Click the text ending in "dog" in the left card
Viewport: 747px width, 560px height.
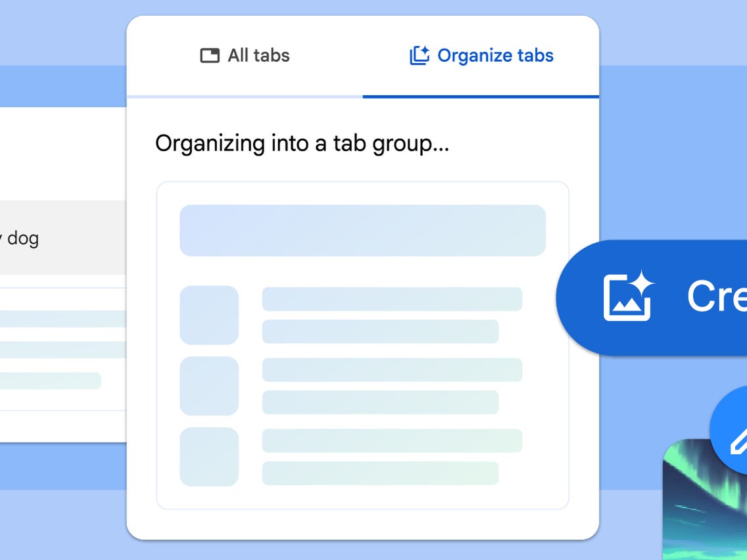click(20, 238)
